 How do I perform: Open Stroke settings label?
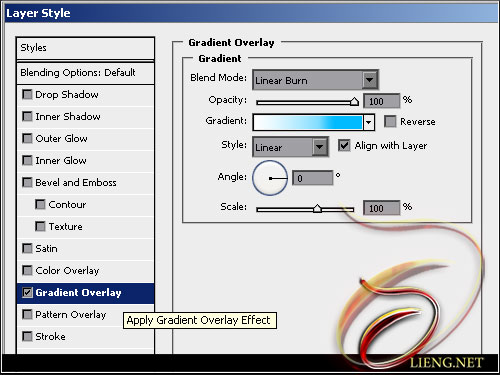[x=50, y=337]
